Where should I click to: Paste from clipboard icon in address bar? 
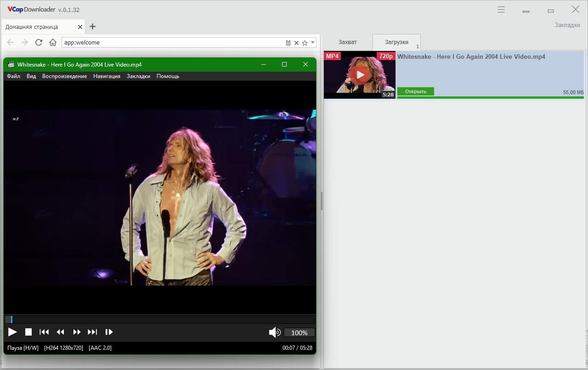point(288,43)
